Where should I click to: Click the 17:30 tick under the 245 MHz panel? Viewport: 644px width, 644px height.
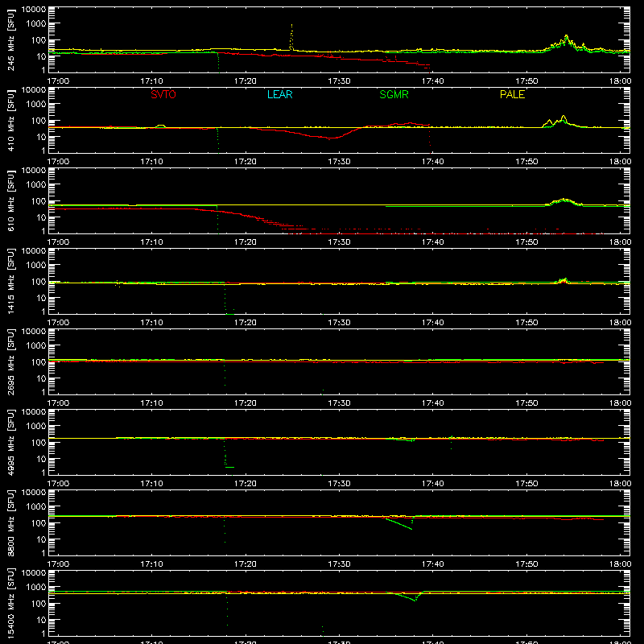pos(339,81)
